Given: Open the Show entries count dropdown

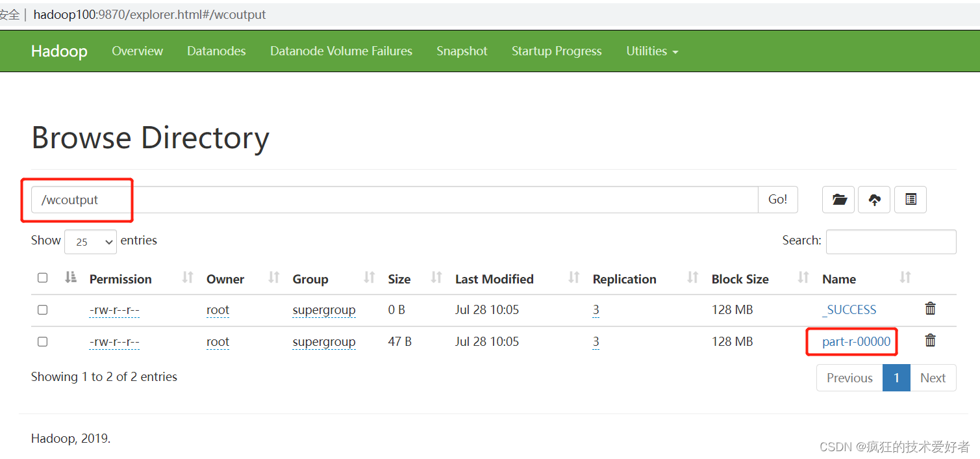Looking at the screenshot, I should [90, 242].
